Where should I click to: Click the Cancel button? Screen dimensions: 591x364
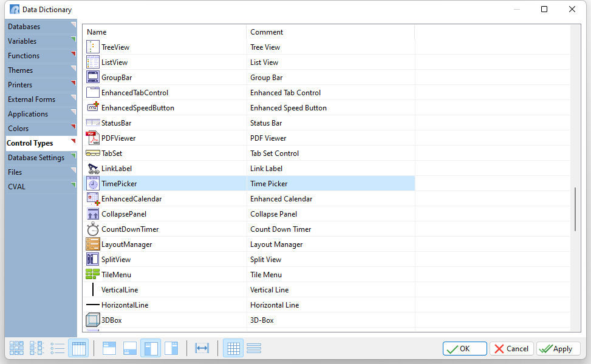point(511,349)
